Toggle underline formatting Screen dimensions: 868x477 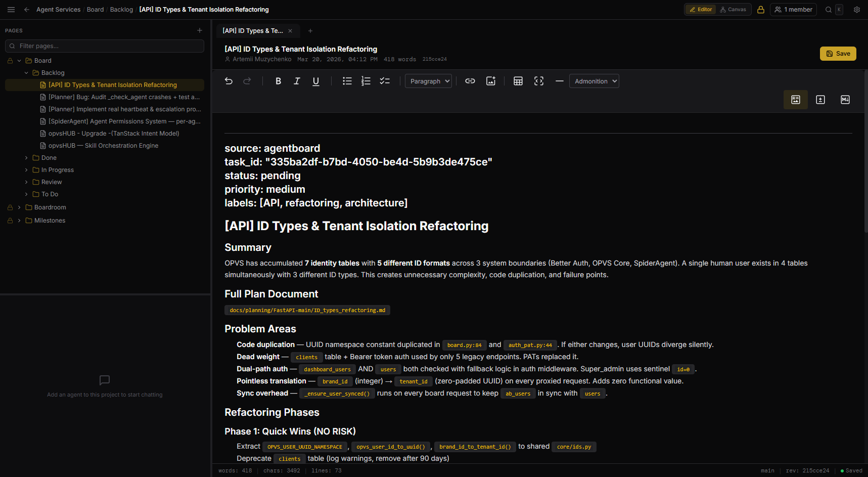[316, 81]
